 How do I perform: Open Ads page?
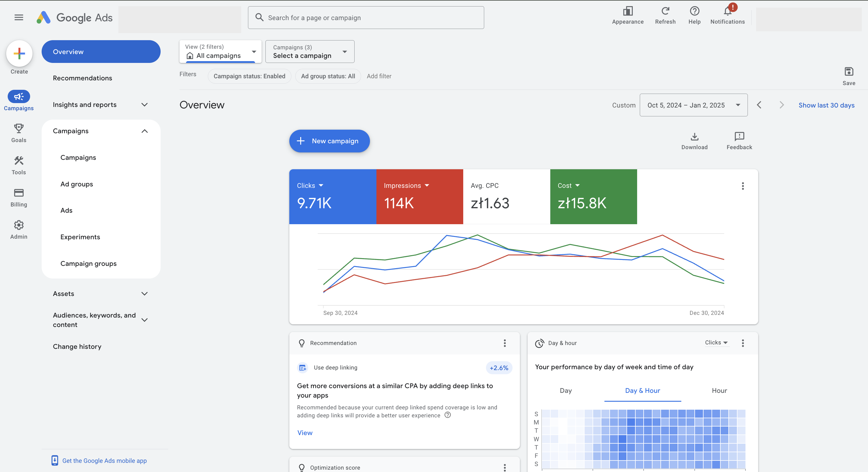click(x=66, y=210)
